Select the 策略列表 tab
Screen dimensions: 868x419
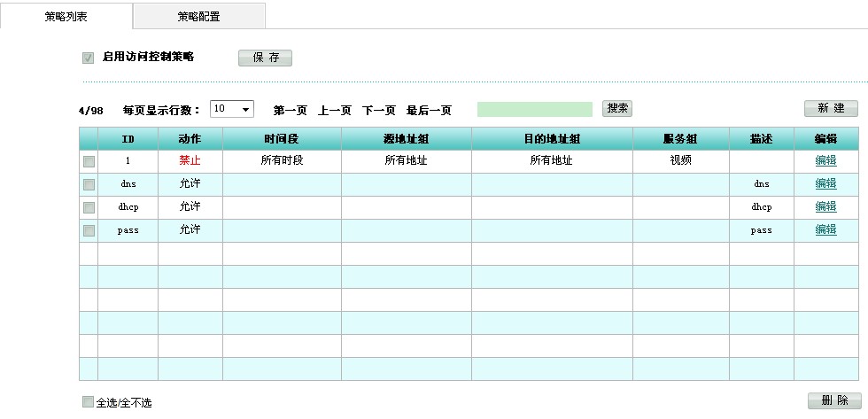[66, 16]
